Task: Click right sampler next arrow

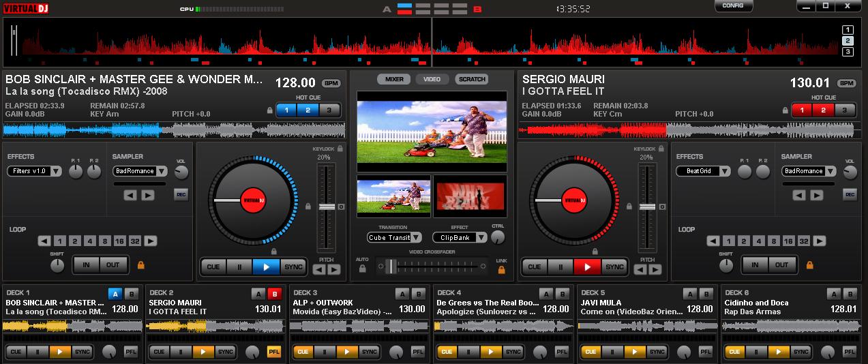Action: 816,195
